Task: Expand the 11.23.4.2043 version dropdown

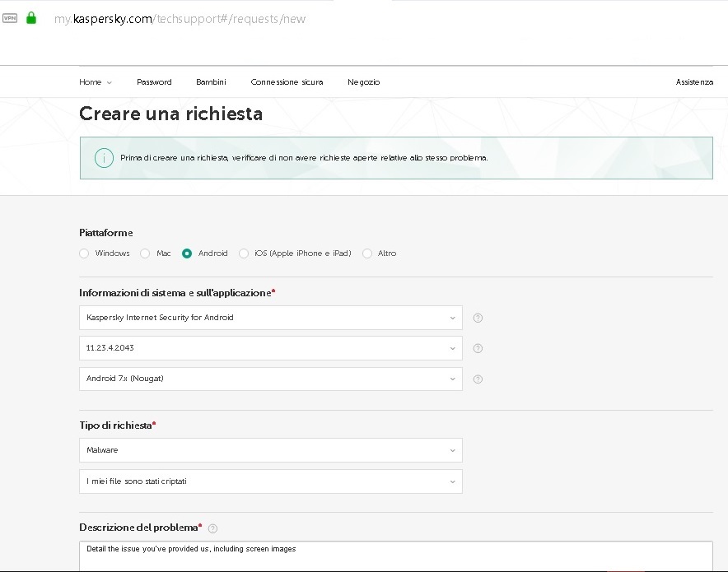Action: 271,348
